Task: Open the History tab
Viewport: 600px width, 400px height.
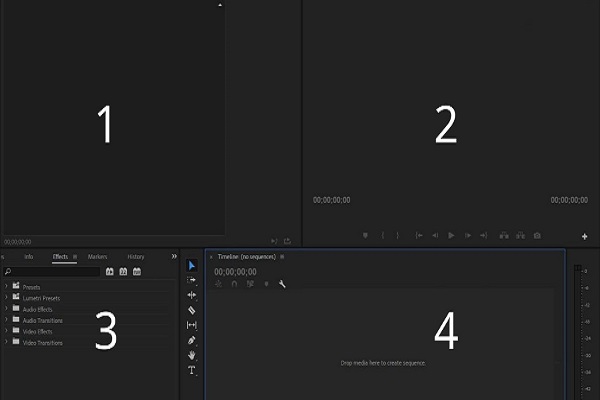Action: [x=135, y=257]
